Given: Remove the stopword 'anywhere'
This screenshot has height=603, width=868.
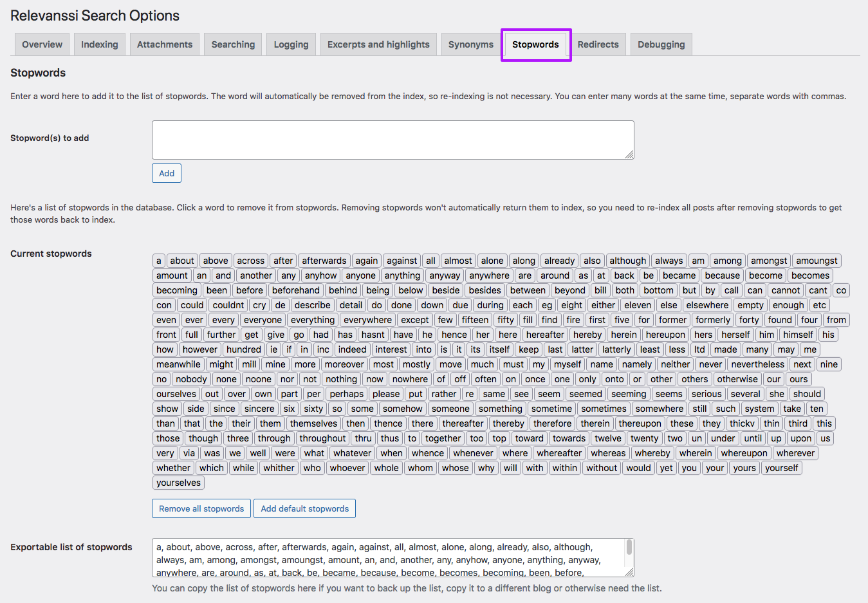Looking at the screenshot, I should pyautogui.click(x=489, y=275).
